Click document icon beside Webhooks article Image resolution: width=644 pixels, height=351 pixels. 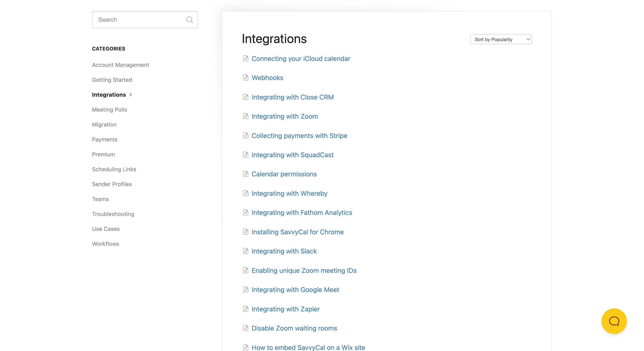pos(246,78)
